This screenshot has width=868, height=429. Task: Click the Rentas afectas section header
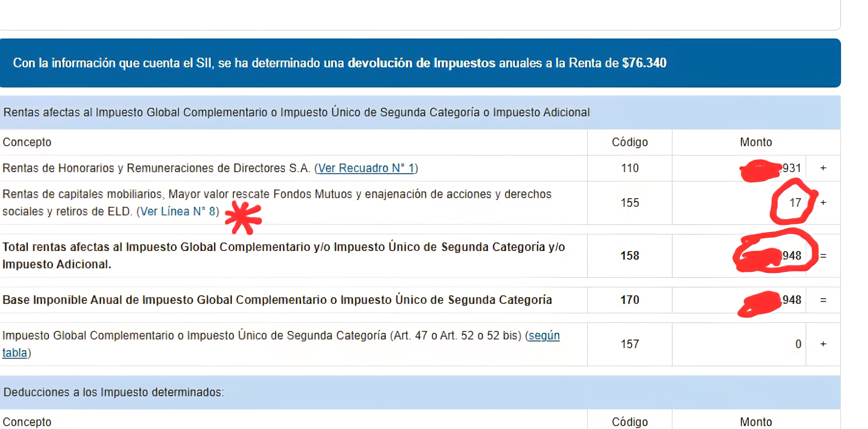(x=296, y=113)
